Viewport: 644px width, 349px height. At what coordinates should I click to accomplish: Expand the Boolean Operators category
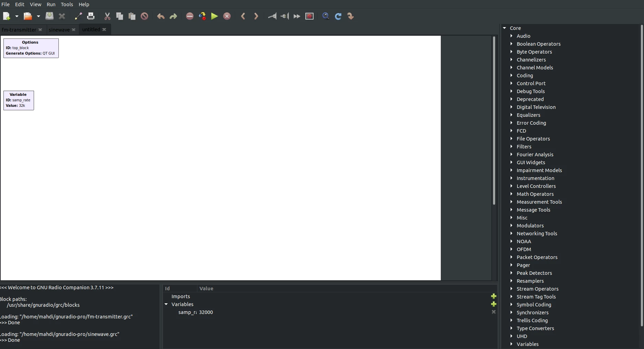(511, 44)
